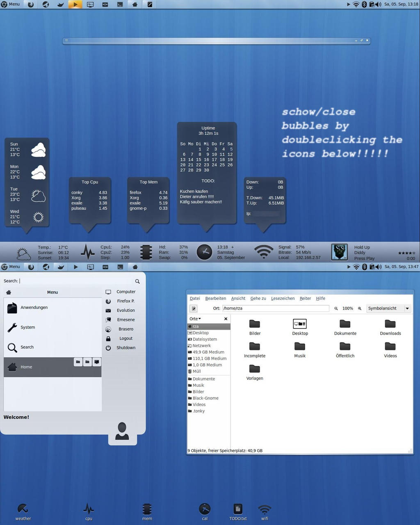This screenshot has height=525, width=420.
Task: Toggle the location edit button beside Ort
Action: [x=194, y=308]
